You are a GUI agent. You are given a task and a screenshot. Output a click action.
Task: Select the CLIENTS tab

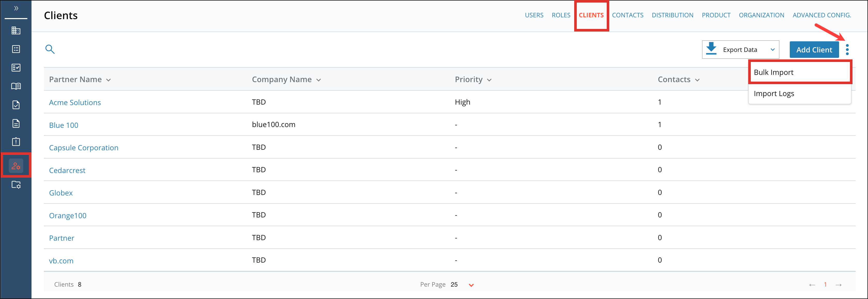[x=591, y=15]
